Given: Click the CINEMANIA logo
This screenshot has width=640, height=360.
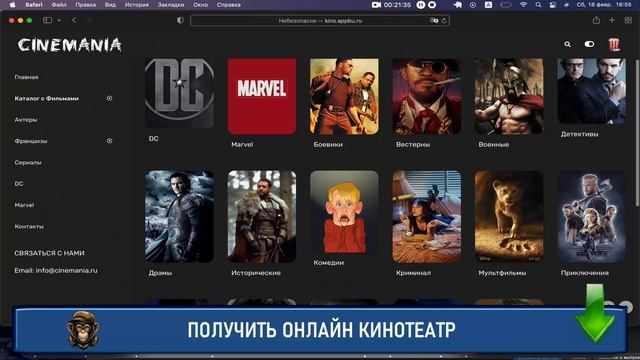Looking at the screenshot, I should [69, 45].
